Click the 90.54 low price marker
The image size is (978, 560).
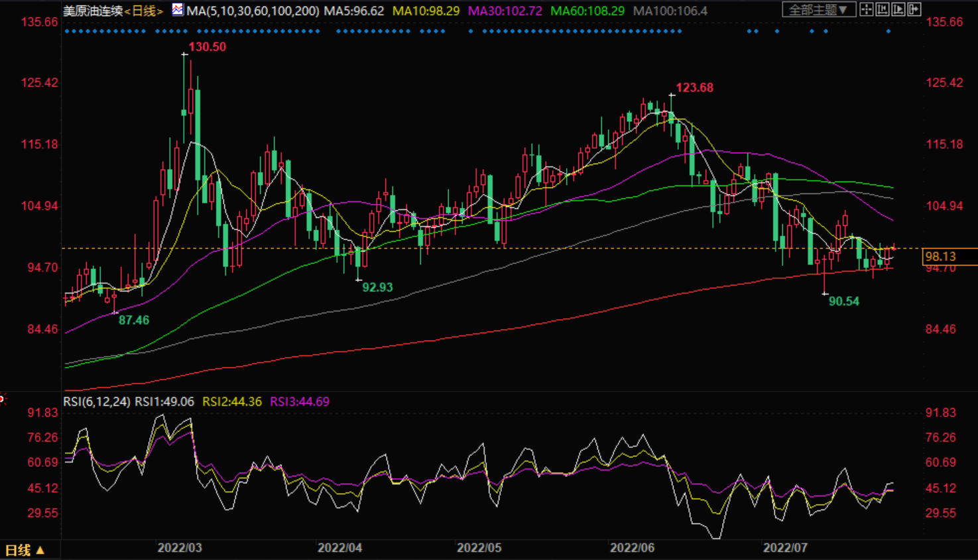843,302
